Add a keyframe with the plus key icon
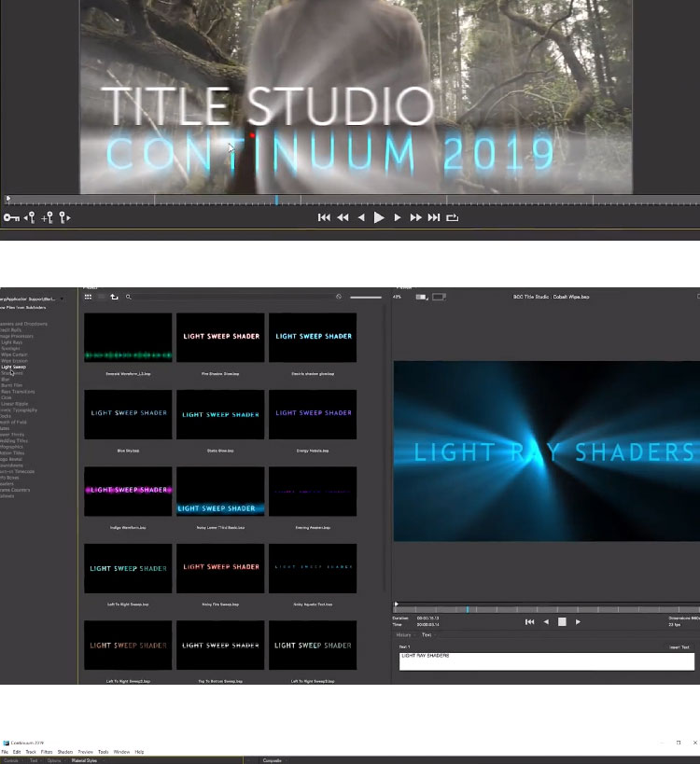Image resolution: width=700 pixels, height=764 pixels. click(48, 217)
